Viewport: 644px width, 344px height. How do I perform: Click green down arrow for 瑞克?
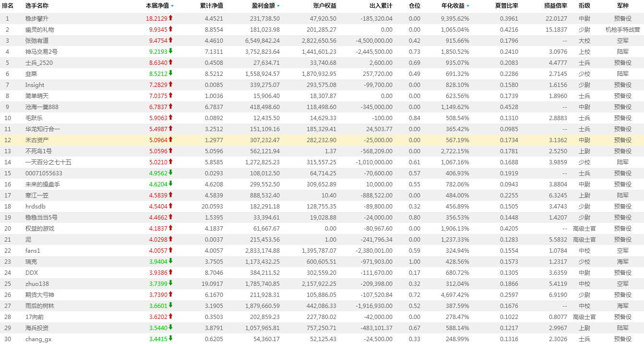tap(170, 261)
